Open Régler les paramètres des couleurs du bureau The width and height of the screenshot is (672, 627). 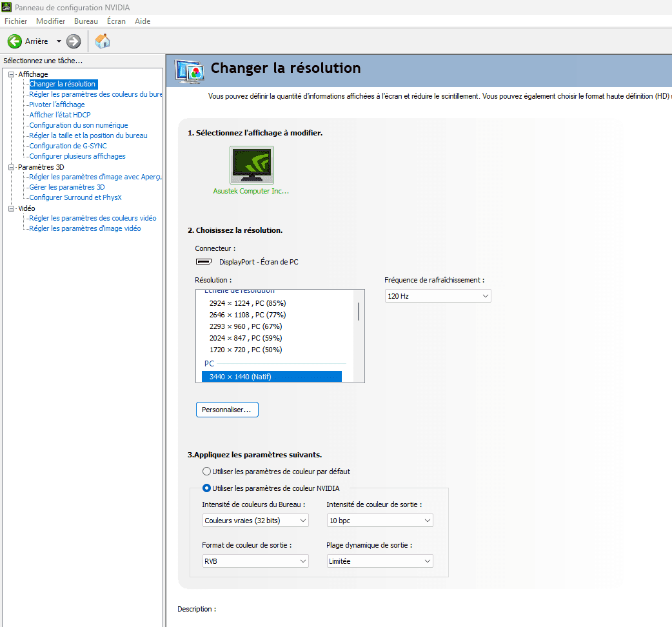point(95,94)
